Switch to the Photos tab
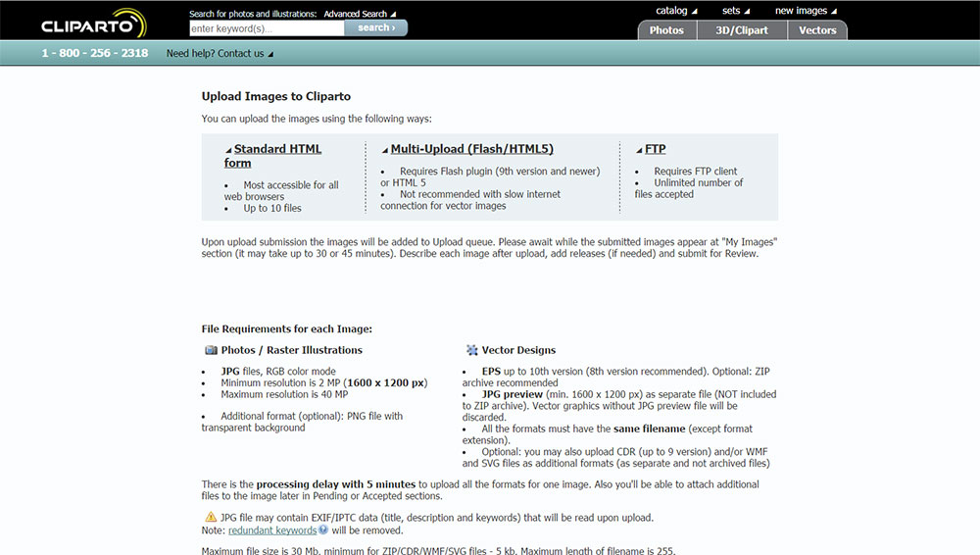The width and height of the screenshot is (980, 555). (x=666, y=30)
